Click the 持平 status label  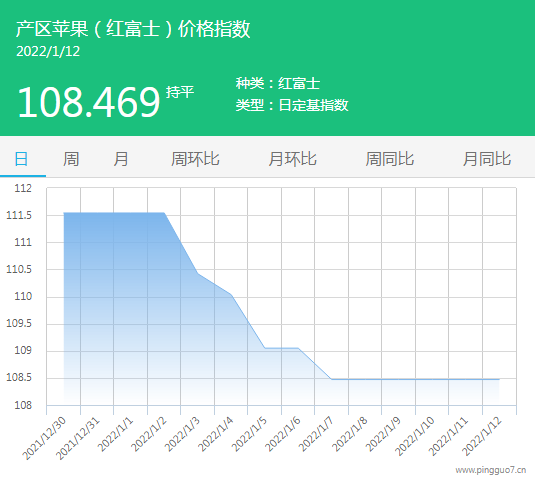(180, 92)
